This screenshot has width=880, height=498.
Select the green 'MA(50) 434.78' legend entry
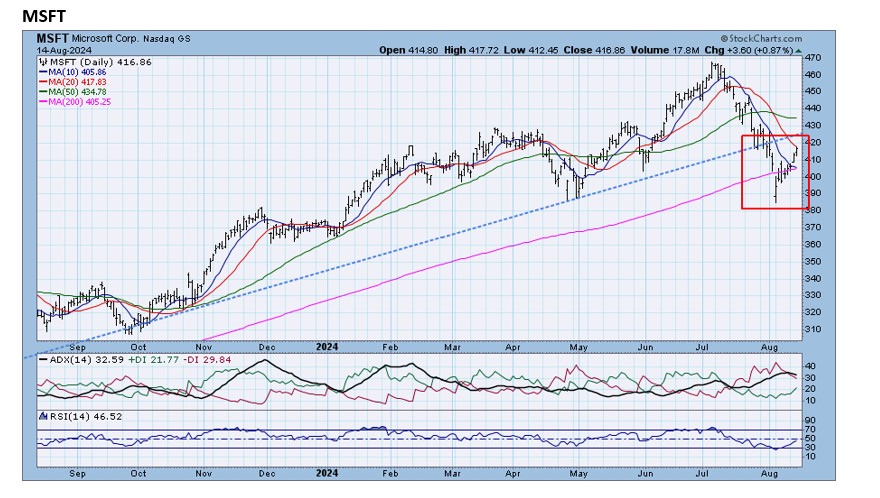coord(72,92)
